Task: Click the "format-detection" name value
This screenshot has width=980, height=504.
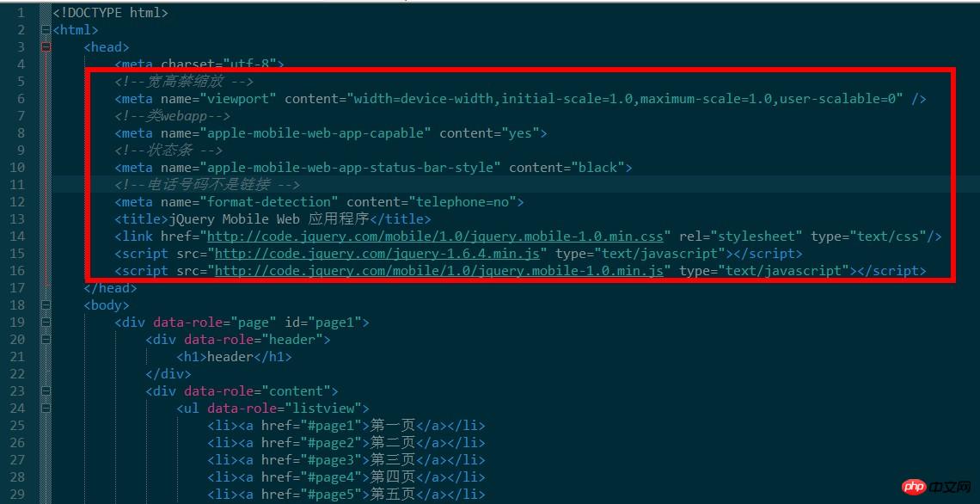Action: [x=269, y=202]
